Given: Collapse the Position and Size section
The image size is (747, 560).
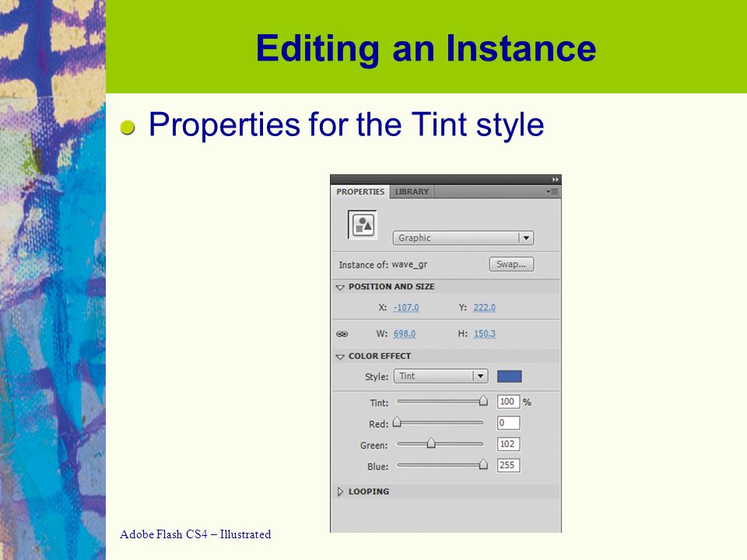Looking at the screenshot, I should pyautogui.click(x=340, y=287).
